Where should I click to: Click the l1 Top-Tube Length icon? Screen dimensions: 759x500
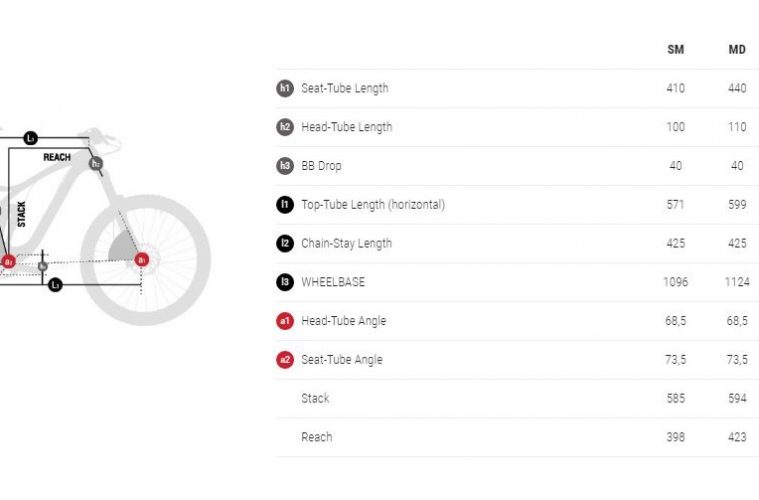tap(285, 204)
